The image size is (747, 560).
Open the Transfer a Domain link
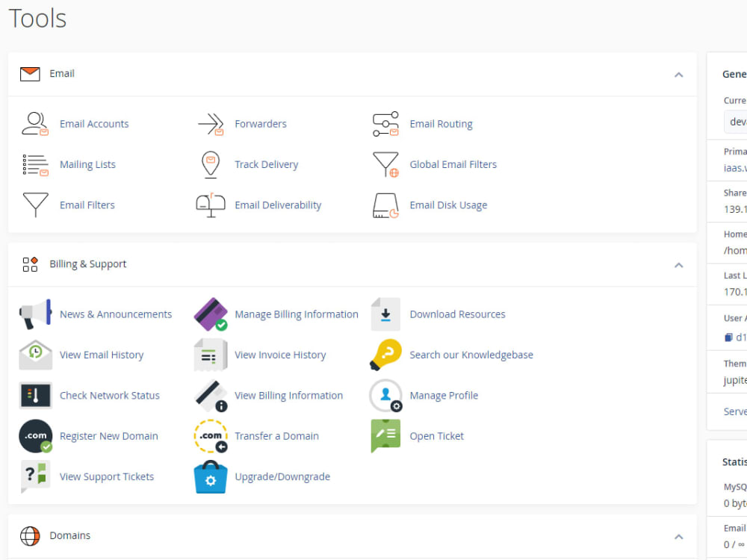[277, 436]
